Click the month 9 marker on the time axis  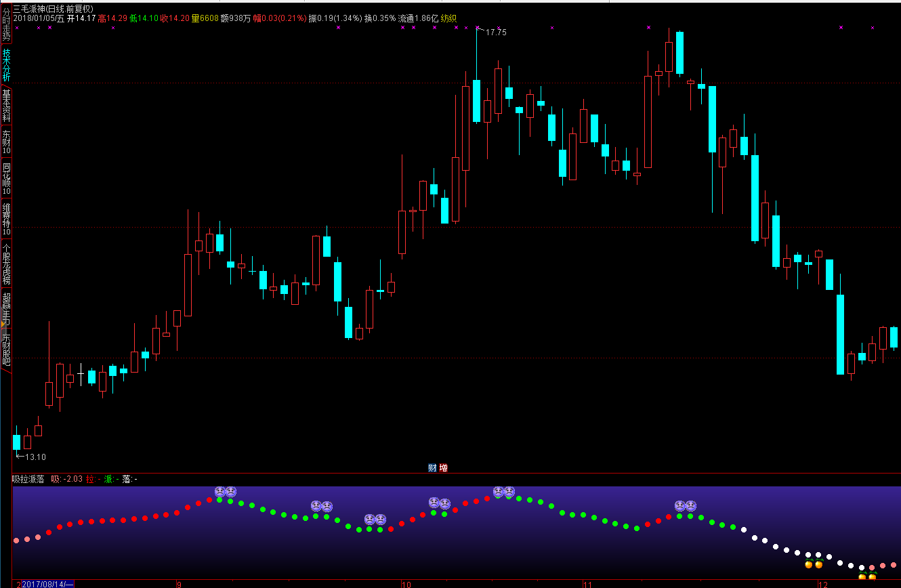(179, 584)
